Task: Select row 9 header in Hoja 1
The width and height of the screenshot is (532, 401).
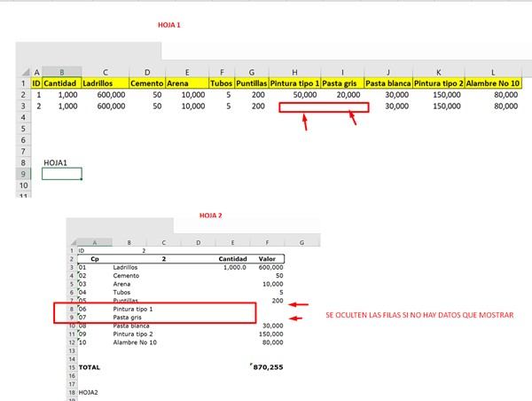Action: point(23,174)
